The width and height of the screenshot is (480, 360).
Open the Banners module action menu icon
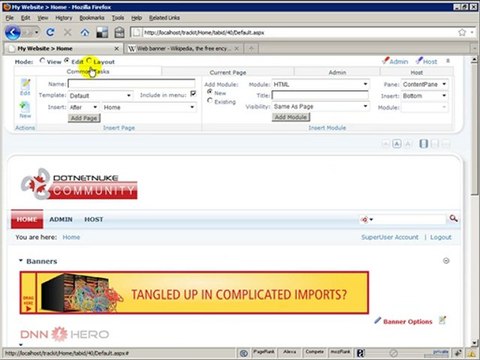pos(446,261)
